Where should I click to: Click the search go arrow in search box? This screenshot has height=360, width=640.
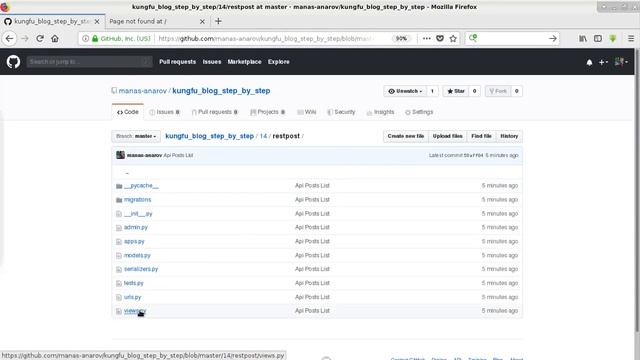pyautogui.click(x=552, y=38)
